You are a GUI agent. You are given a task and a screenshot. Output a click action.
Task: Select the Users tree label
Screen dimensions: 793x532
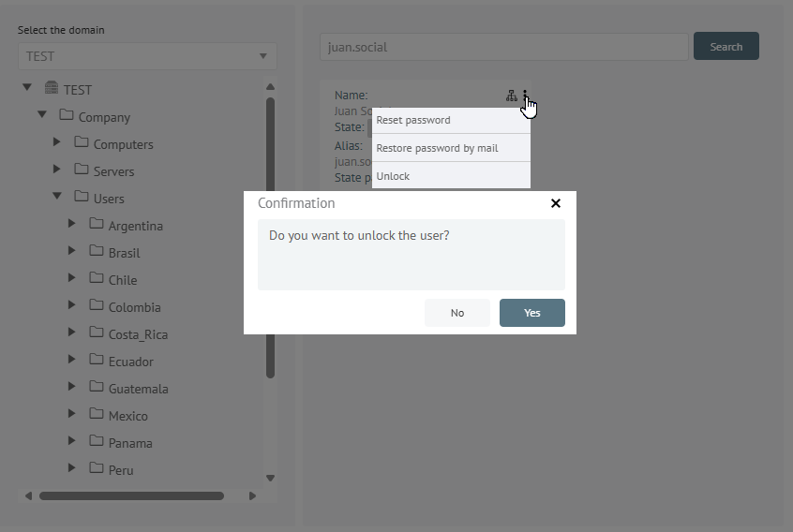tap(109, 199)
